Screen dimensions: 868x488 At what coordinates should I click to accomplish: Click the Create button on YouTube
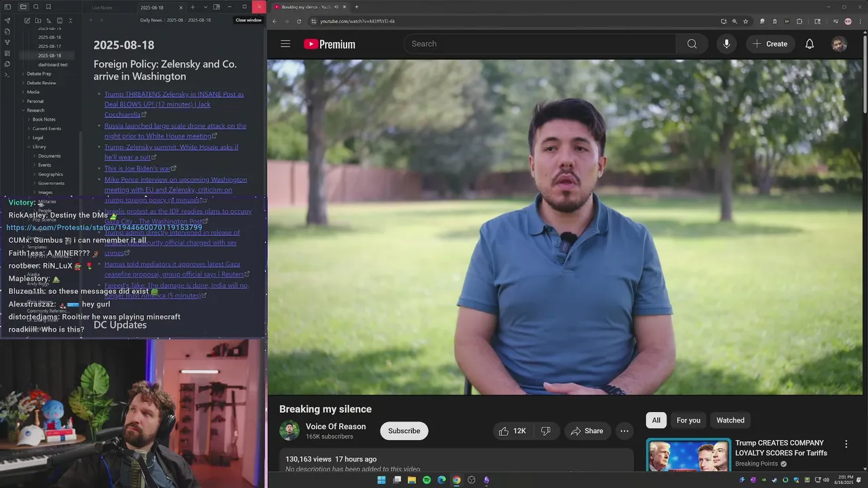770,44
